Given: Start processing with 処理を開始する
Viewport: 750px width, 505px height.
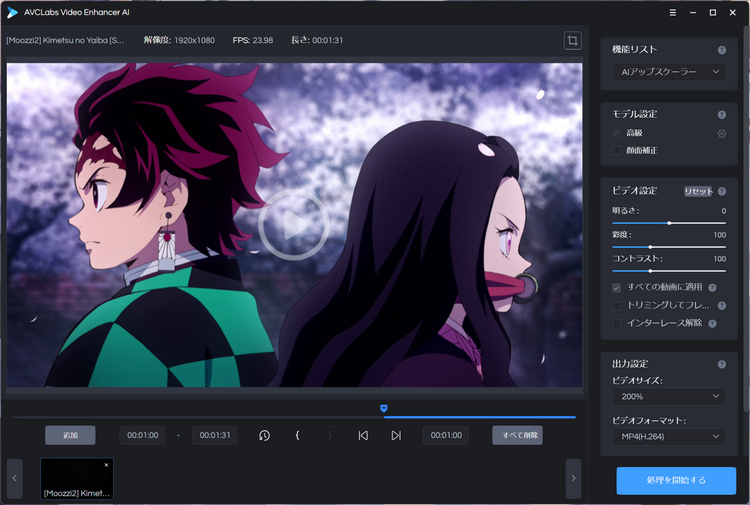Looking at the screenshot, I should click(x=676, y=481).
